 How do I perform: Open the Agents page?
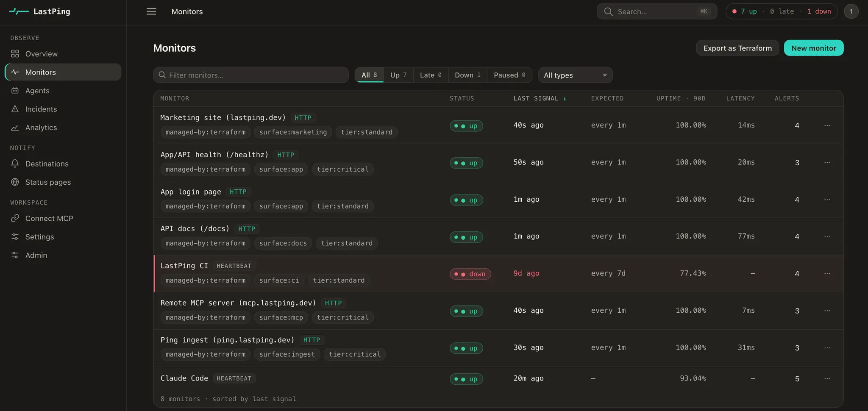coord(63,91)
